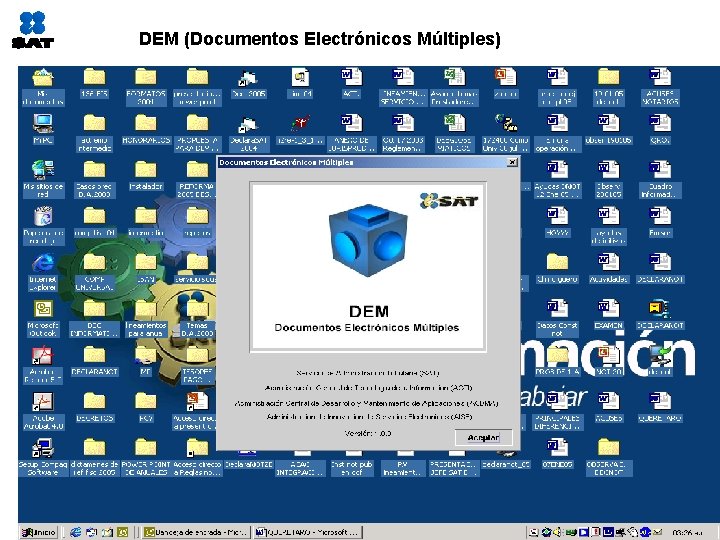The height and width of the screenshot is (540, 720).
Task: Select the POWER POINT DE ANUALES folder
Action: (x=146, y=457)
